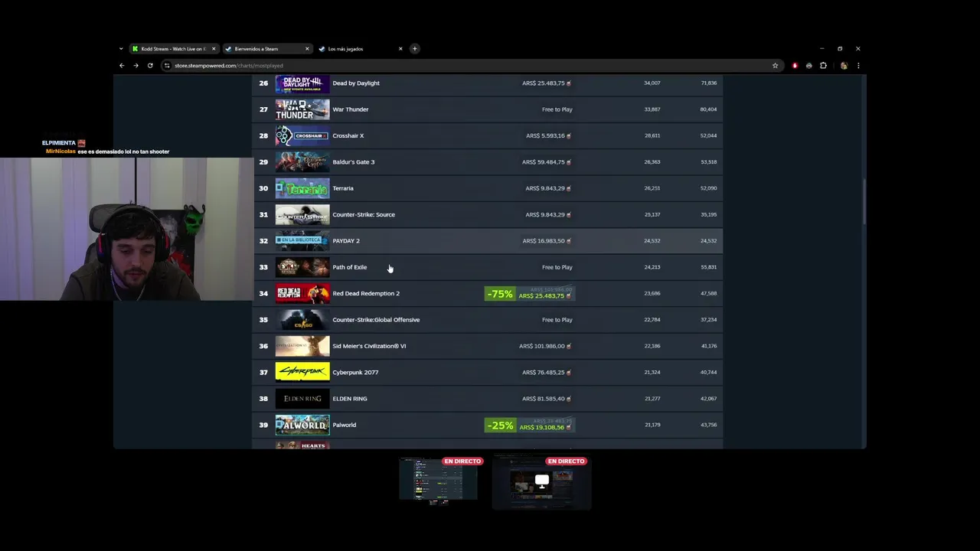Go forward with the browser forward arrow
The width and height of the screenshot is (980, 551).
pyautogui.click(x=136, y=66)
